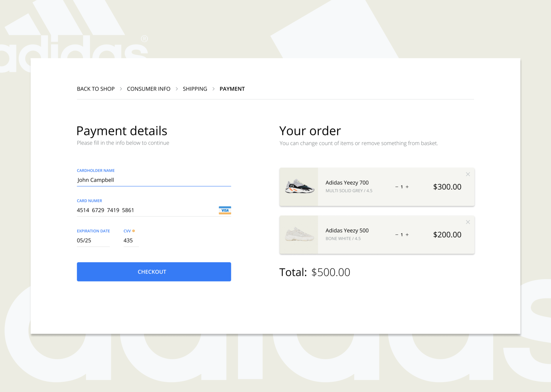The width and height of the screenshot is (551, 392).
Task: Click the Adidas Yeezy 700 product name
Action: 347,183
